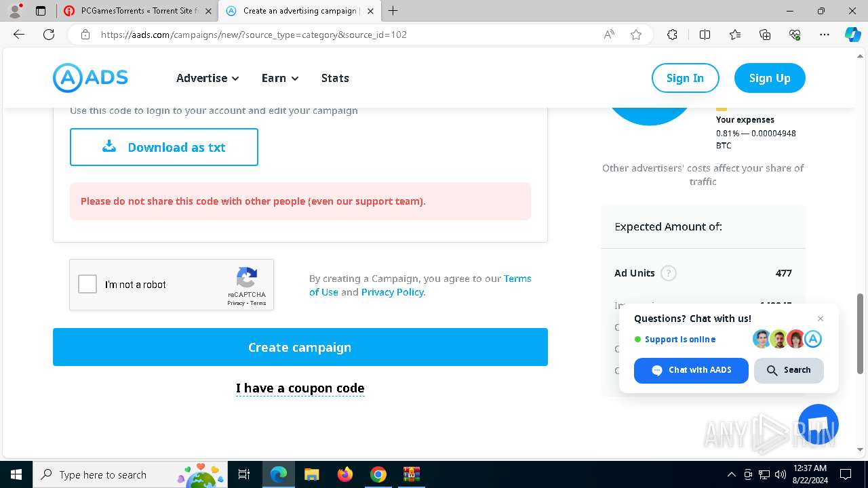This screenshot has width=868, height=488.
Task: Open the notifications center
Action: tap(846, 474)
